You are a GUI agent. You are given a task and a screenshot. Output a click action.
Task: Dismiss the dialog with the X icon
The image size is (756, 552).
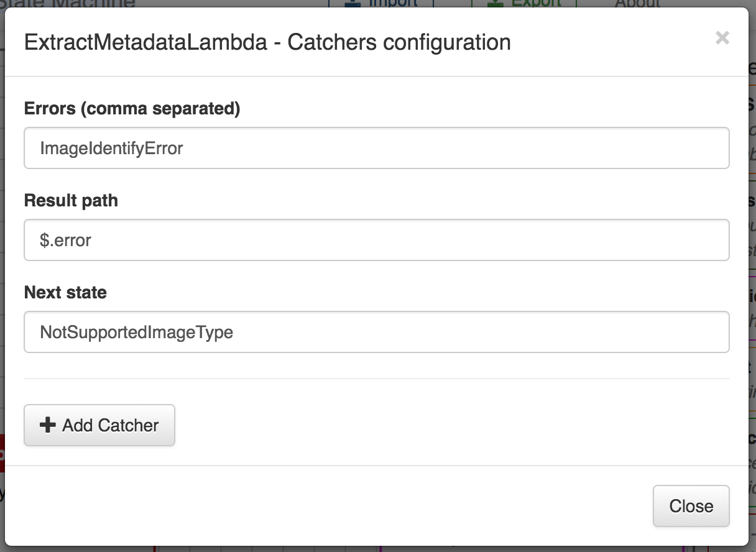click(x=722, y=38)
